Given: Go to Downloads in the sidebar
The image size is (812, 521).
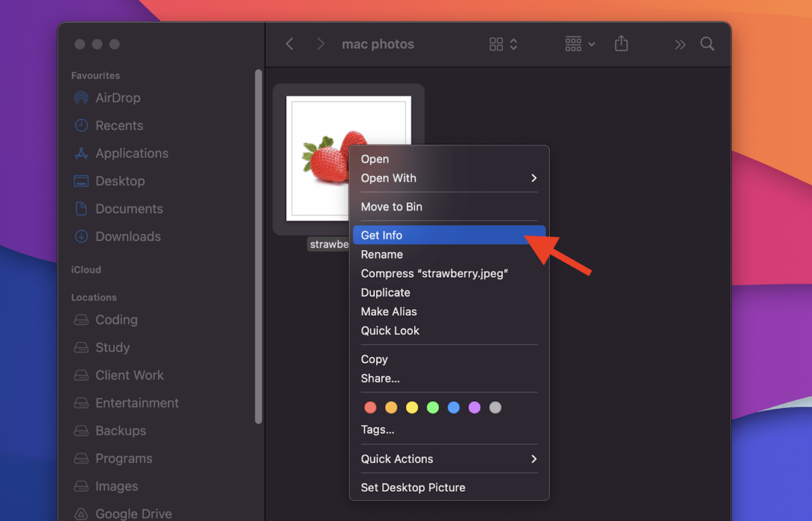Looking at the screenshot, I should (128, 236).
